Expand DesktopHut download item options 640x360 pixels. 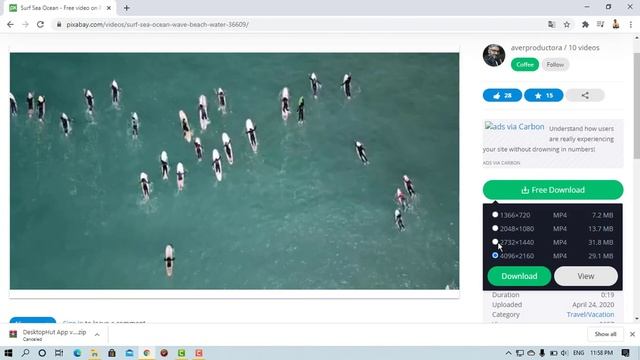pos(97,335)
